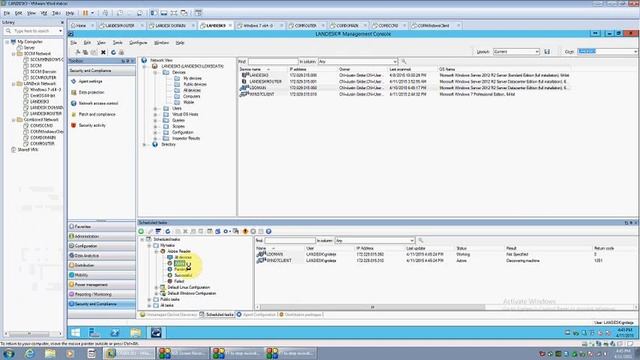Open File Explorer folder in guest taskbar

[x=136, y=333]
